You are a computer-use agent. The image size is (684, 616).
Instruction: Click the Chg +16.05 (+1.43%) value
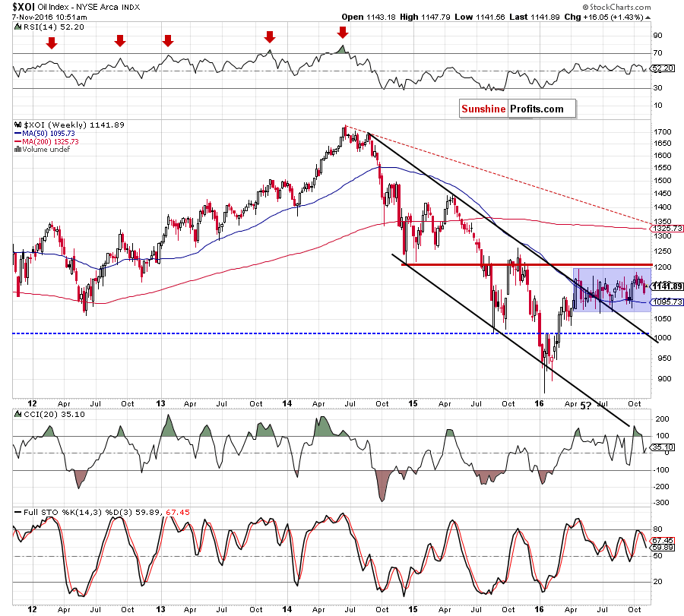[x=603, y=17]
